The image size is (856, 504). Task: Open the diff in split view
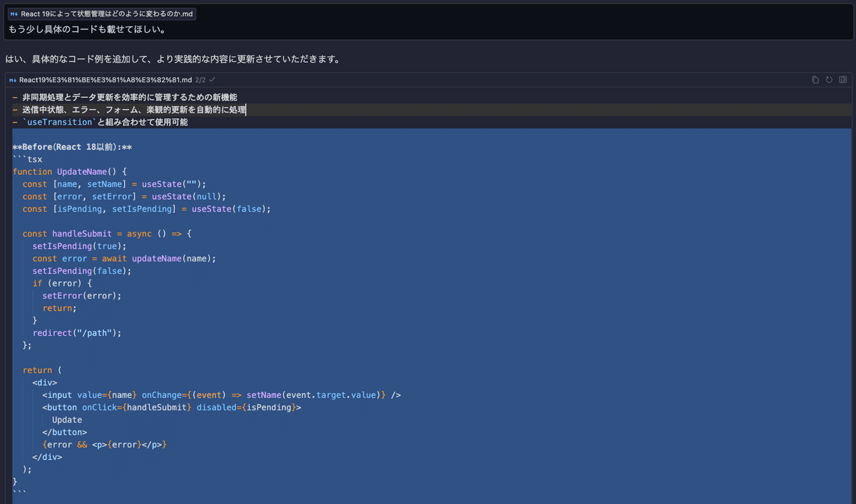[x=843, y=80]
